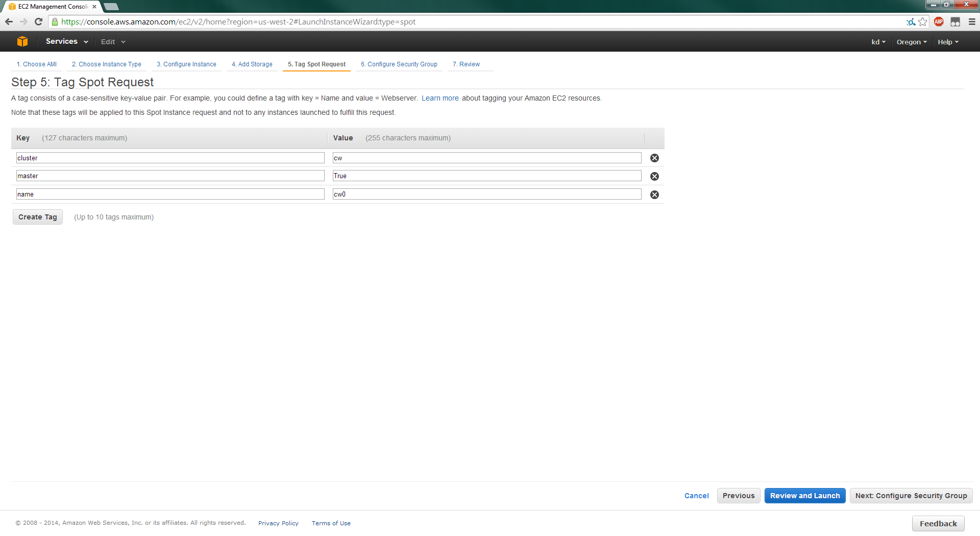Expand the kd account dropdown
980x536 pixels.
click(x=878, y=42)
